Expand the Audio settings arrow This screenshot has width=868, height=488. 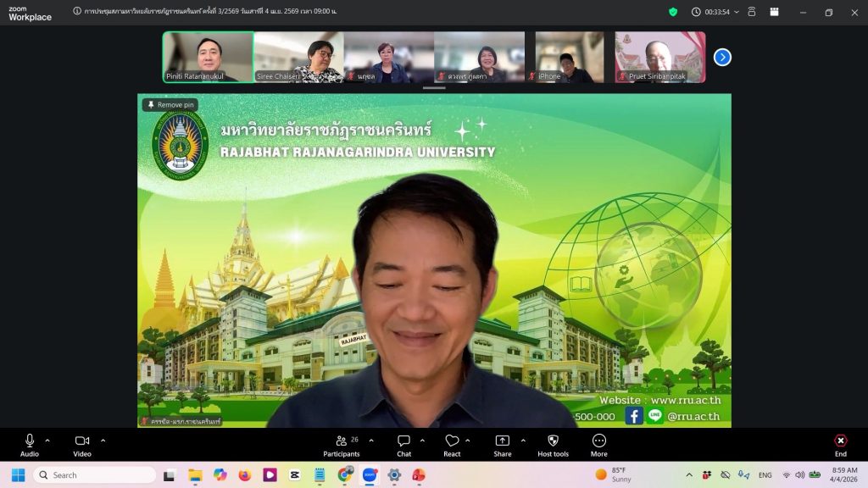click(x=47, y=441)
